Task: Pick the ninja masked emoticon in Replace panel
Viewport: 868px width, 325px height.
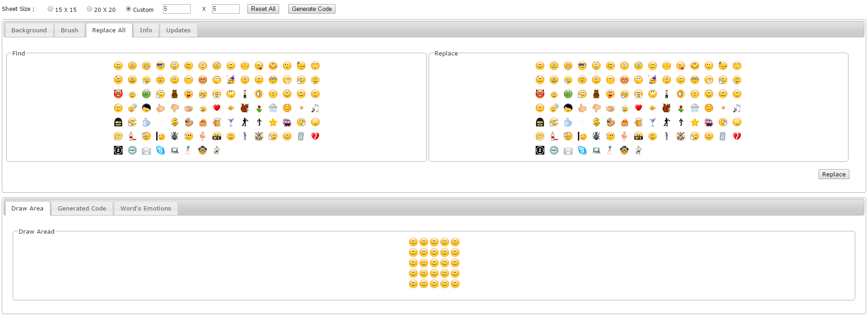Action: click(x=540, y=122)
